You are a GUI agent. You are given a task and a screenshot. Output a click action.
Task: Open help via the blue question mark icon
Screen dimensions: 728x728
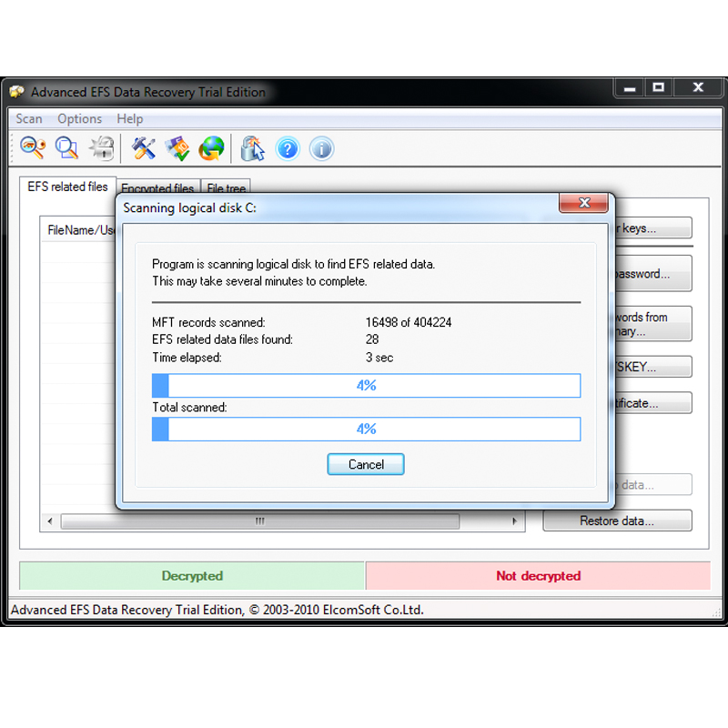[288, 149]
